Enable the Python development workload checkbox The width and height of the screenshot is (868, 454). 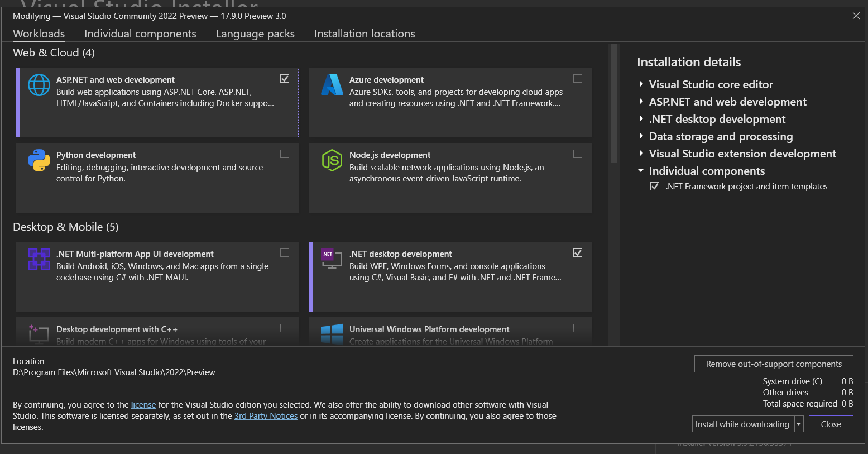click(285, 154)
